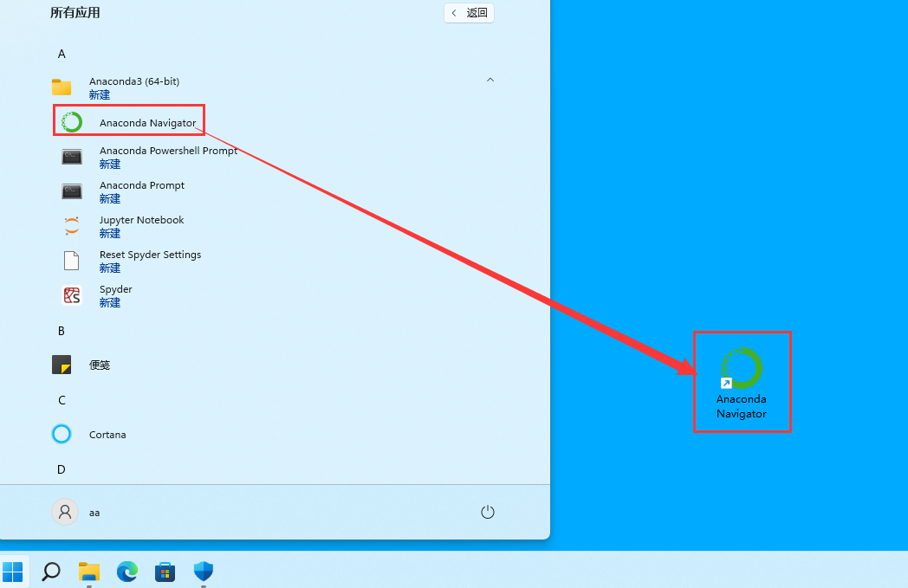The width and height of the screenshot is (908, 588).
Task: Click the 返回 back button
Action: click(x=469, y=13)
